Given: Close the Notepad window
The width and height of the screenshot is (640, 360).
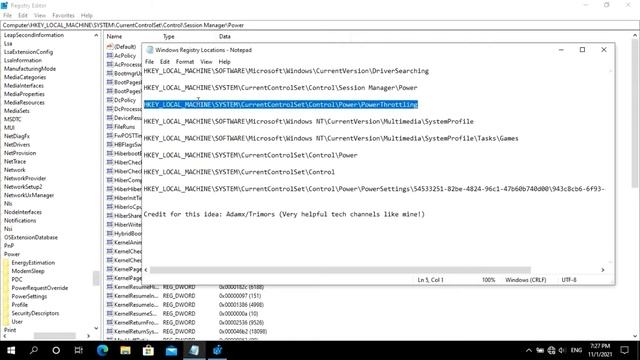Looking at the screenshot, I should pos(604,50).
